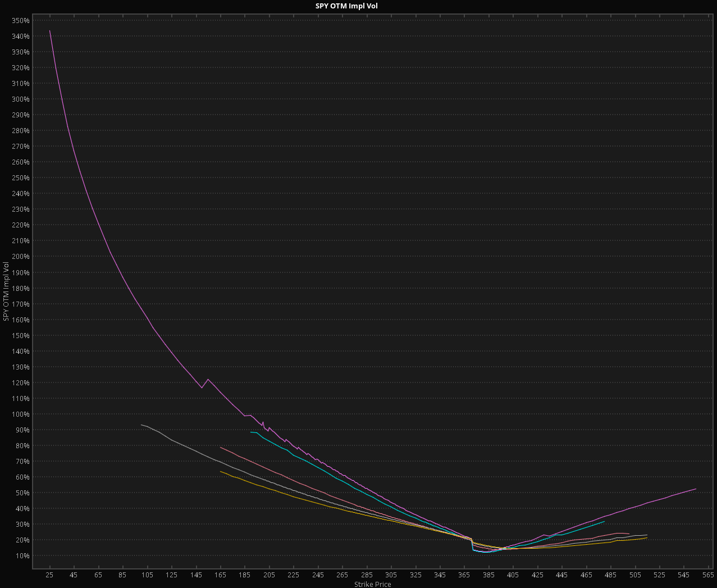
Task: Click the "425" strike price tick
Action: [538, 576]
